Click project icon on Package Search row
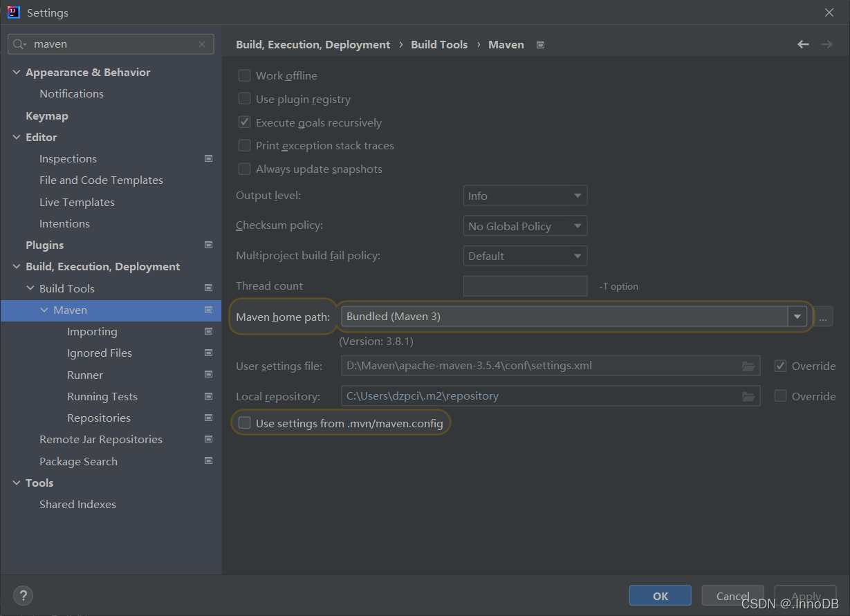This screenshot has width=850, height=616. [208, 460]
